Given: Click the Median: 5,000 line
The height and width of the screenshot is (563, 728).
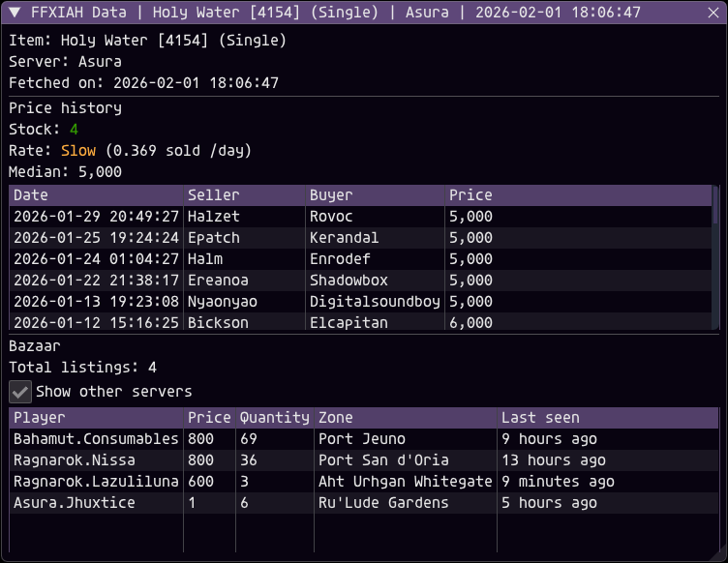Looking at the screenshot, I should 65,171.
